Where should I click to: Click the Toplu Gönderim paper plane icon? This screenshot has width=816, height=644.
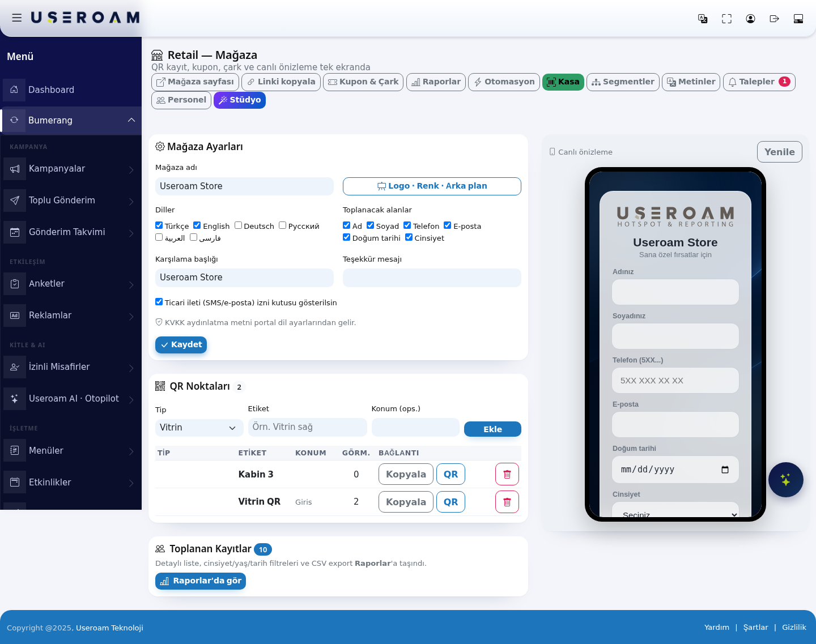pyautogui.click(x=15, y=201)
